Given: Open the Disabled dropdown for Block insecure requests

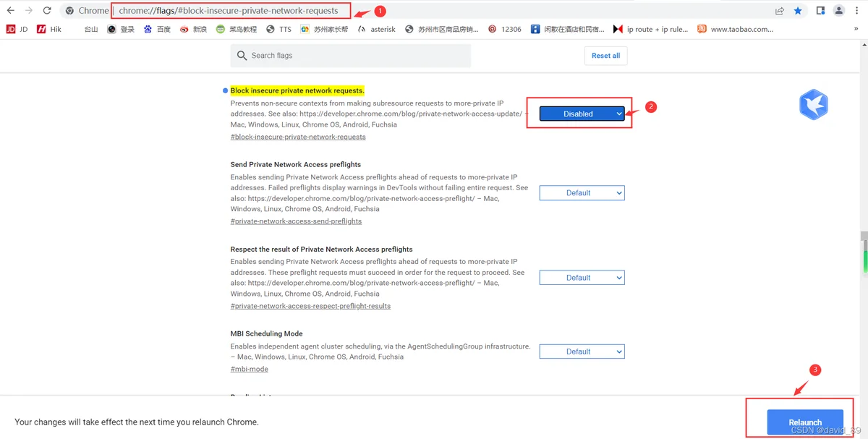Looking at the screenshot, I should (x=582, y=114).
